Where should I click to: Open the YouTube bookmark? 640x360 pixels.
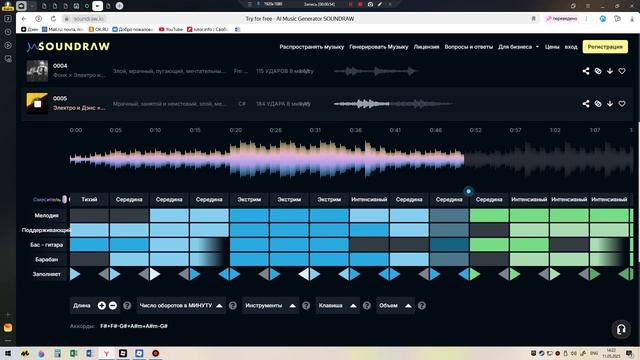point(171,29)
